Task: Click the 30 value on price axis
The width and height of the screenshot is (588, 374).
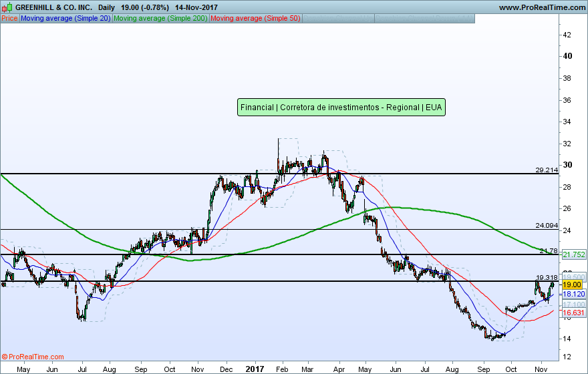Action: pos(567,165)
